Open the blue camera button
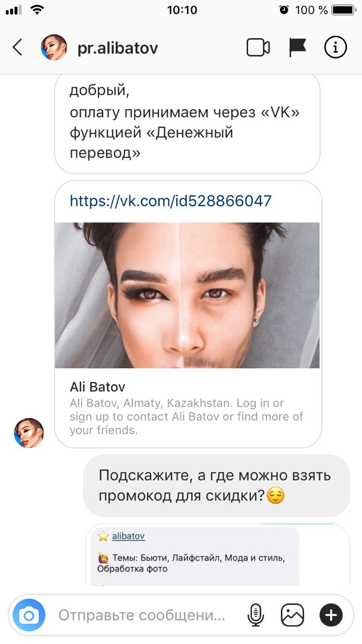 click(29, 615)
